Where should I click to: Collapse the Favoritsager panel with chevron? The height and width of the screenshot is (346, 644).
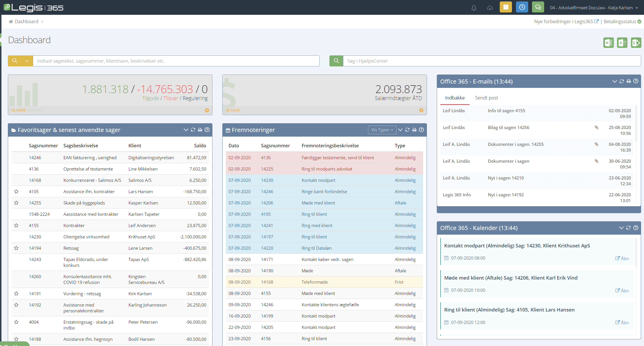[x=186, y=130]
